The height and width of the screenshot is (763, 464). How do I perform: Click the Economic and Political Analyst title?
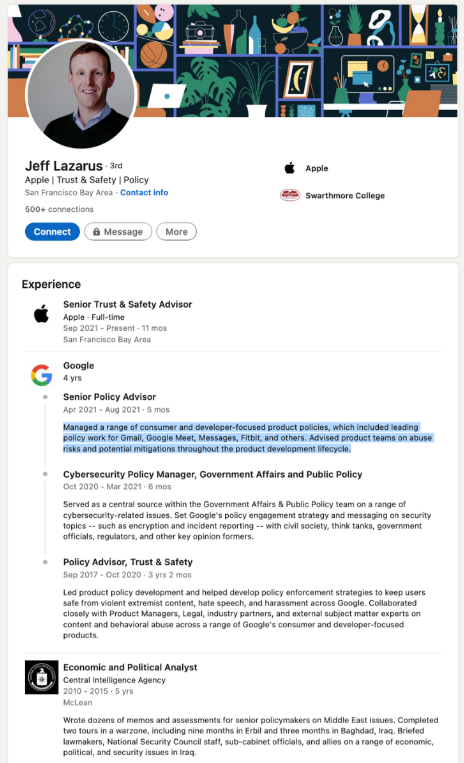coord(130,667)
